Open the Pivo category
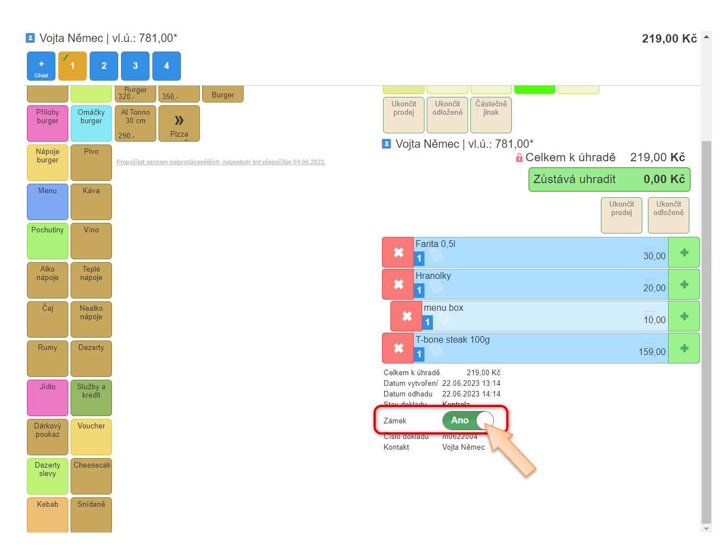This screenshot has width=728, height=560. coord(91,162)
